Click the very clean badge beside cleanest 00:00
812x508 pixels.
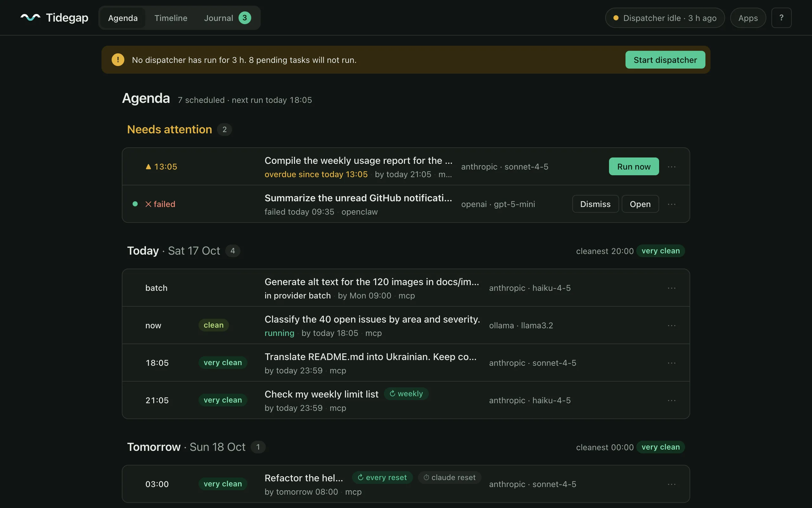pyautogui.click(x=660, y=447)
